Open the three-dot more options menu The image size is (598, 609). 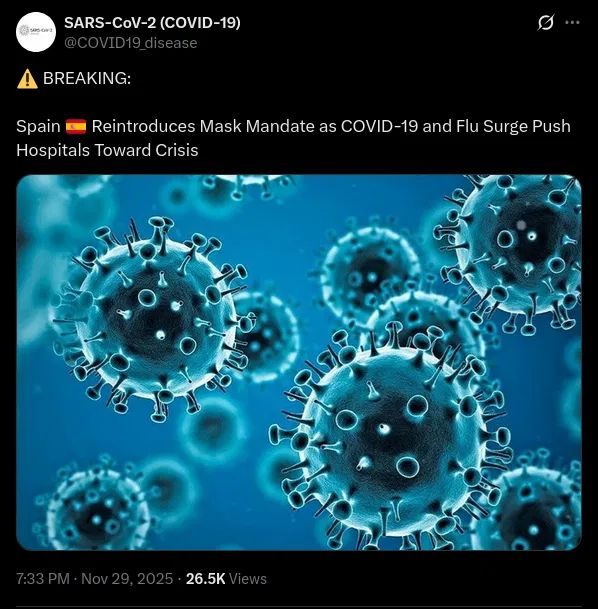572,23
